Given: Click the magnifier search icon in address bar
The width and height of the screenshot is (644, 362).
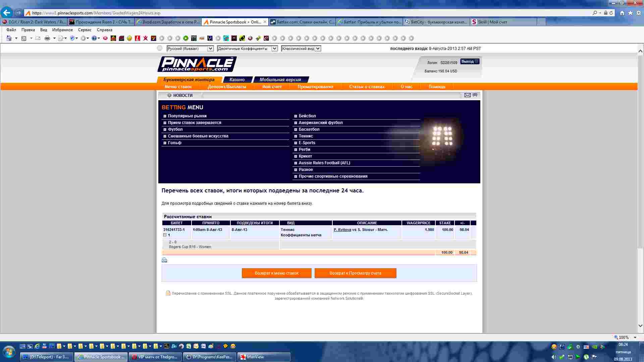Looking at the screenshot, I should [x=595, y=13].
